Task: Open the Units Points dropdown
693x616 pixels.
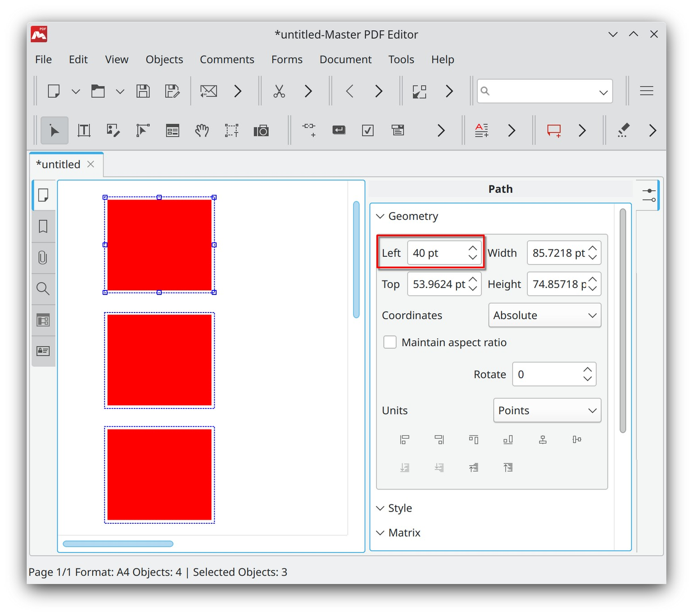Action: pyautogui.click(x=547, y=410)
